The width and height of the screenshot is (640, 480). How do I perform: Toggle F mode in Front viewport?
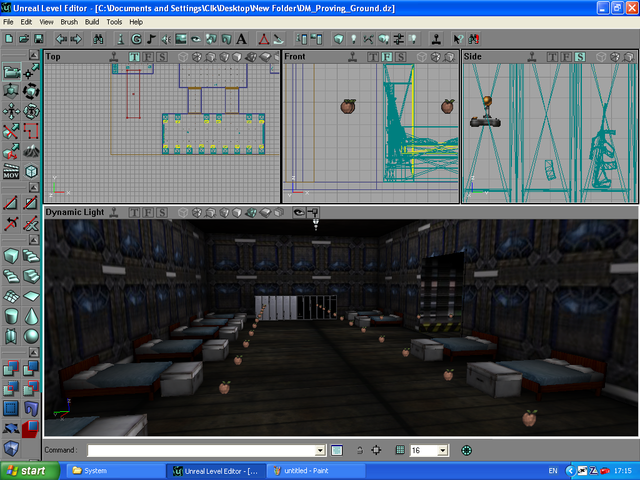point(386,57)
